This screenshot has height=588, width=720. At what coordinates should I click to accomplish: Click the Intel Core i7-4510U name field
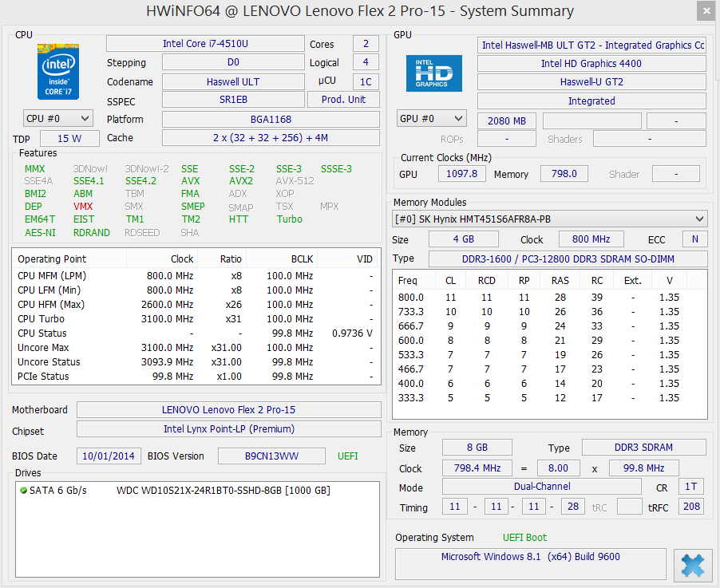tap(205, 44)
